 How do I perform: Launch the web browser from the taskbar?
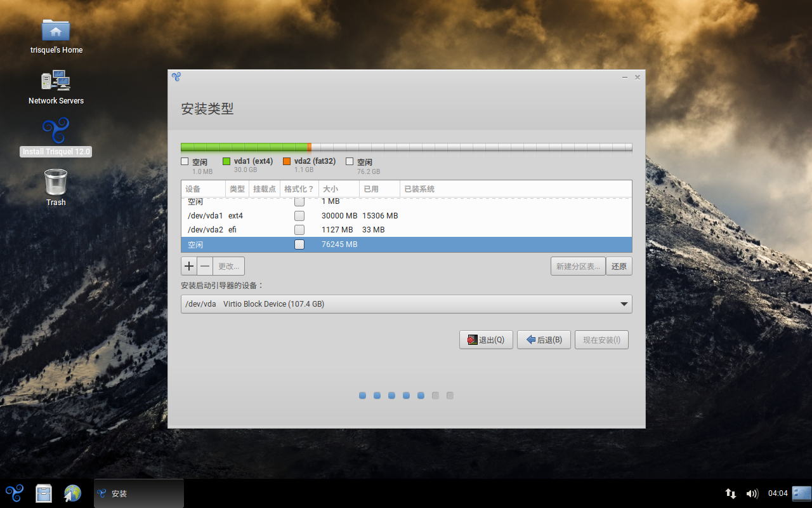(x=72, y=493)
